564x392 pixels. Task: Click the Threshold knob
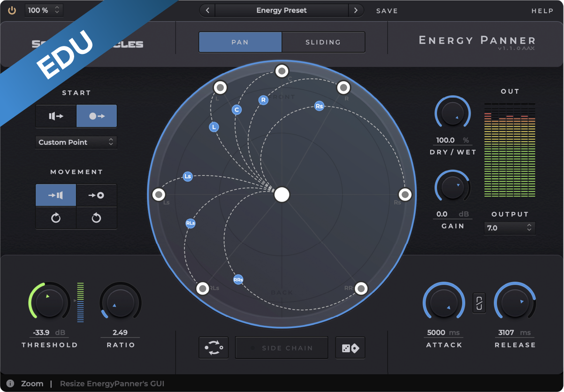coord(49,303)
